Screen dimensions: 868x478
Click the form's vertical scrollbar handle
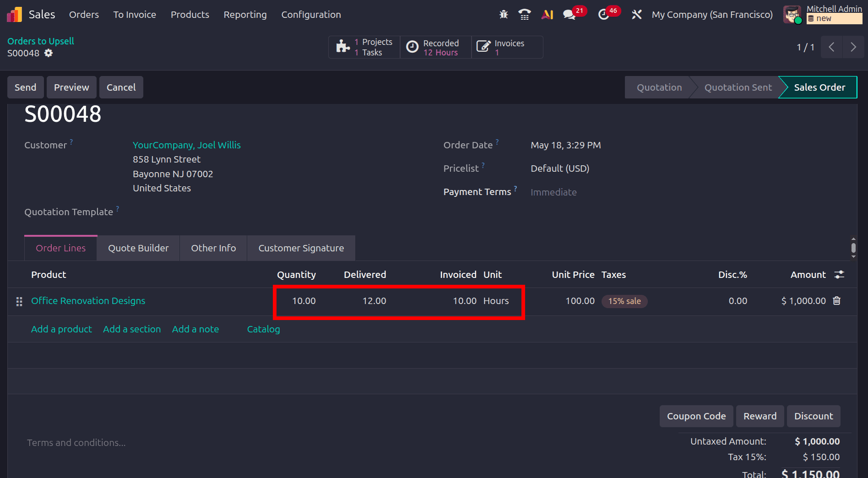pos(853,248)
